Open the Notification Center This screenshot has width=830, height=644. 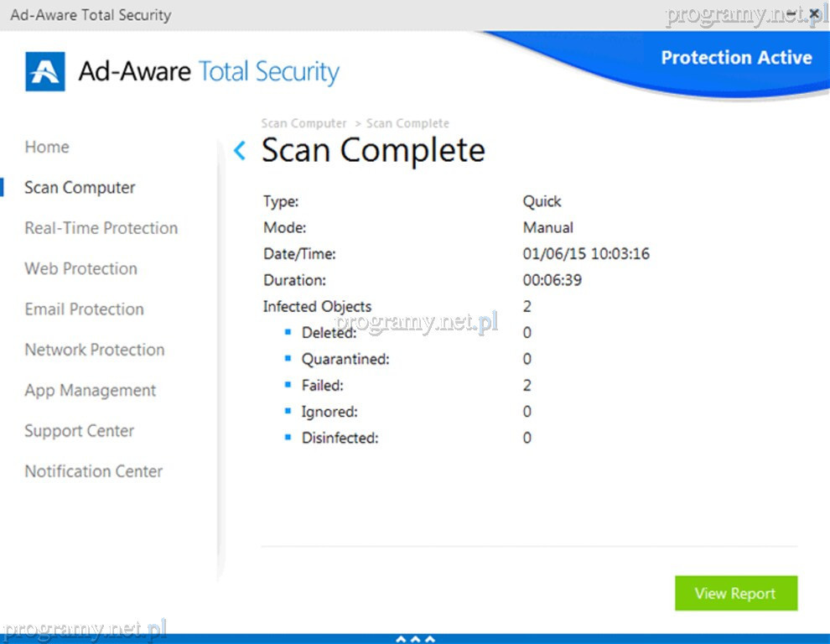tap(93, 471)
